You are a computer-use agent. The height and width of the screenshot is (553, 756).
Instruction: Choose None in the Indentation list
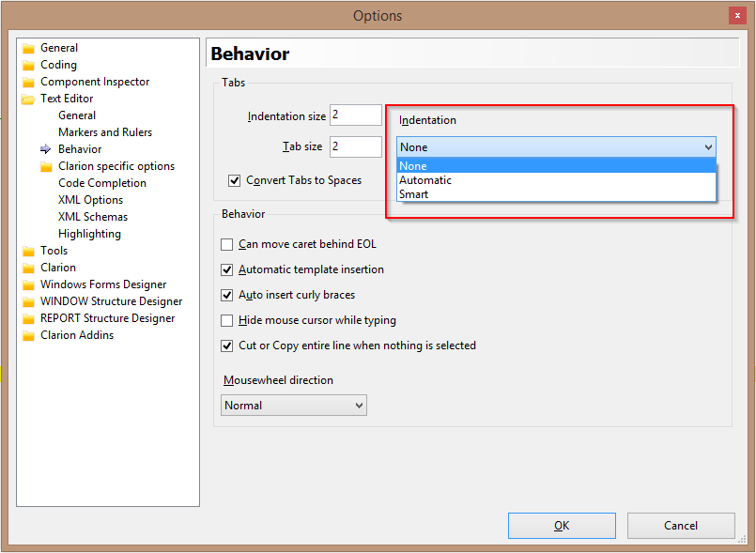[556, 166]
